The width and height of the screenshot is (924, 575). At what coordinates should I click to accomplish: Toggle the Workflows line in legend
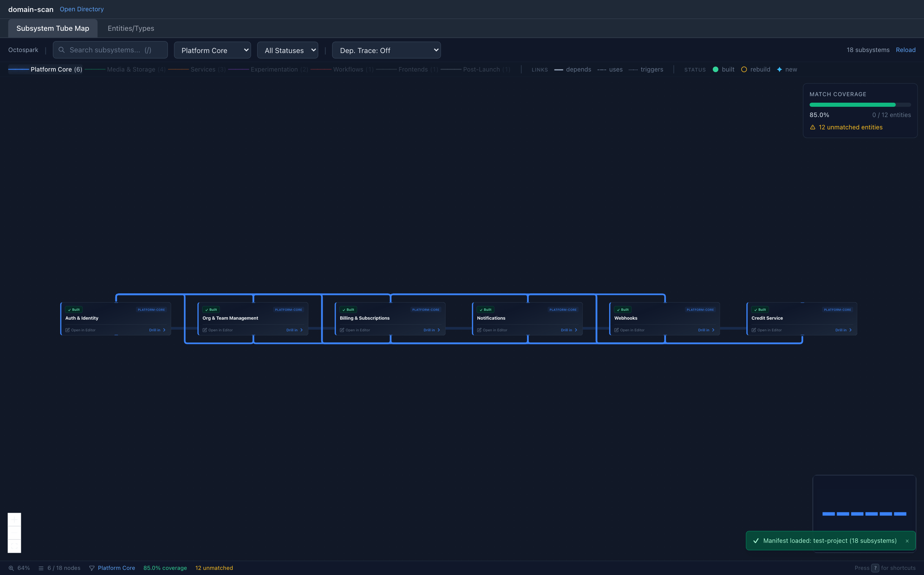point(342,69)
